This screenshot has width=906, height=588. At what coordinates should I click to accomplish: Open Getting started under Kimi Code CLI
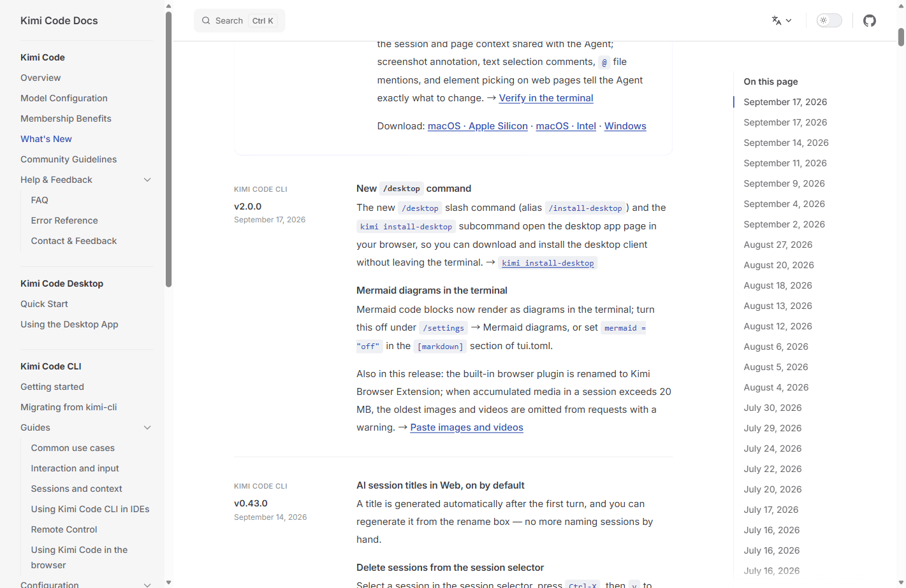(x=52, y=387)
